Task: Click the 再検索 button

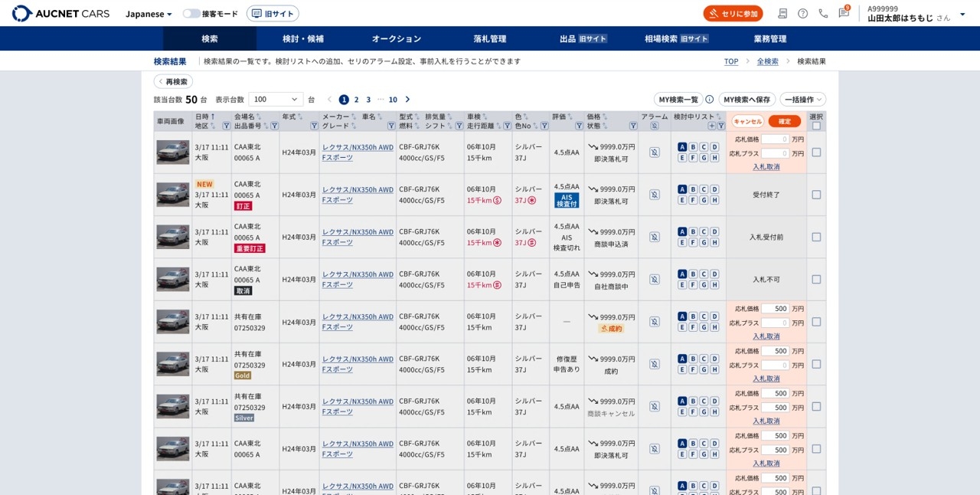Action: pyautogui.click(x=173, y=81)
